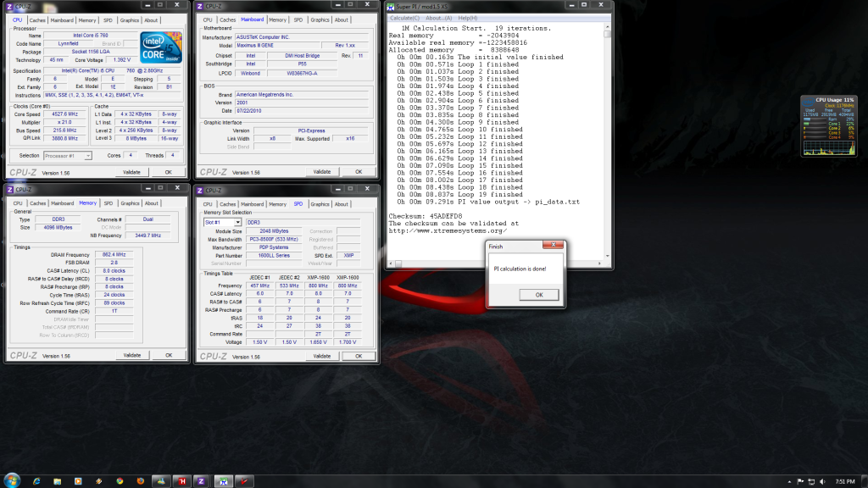The image size is (868, 488).
Task: Click the CPU Usage gadget graph
Action: [828, 148]
